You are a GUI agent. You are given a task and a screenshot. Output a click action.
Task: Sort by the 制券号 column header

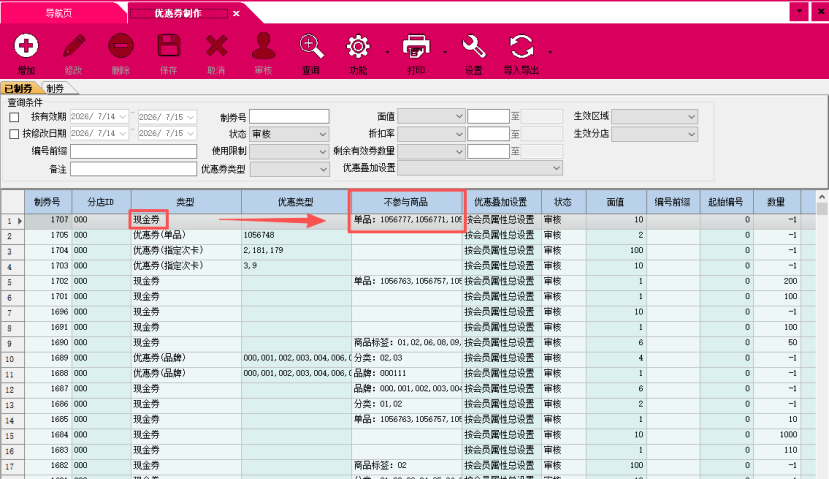(48, 202)
